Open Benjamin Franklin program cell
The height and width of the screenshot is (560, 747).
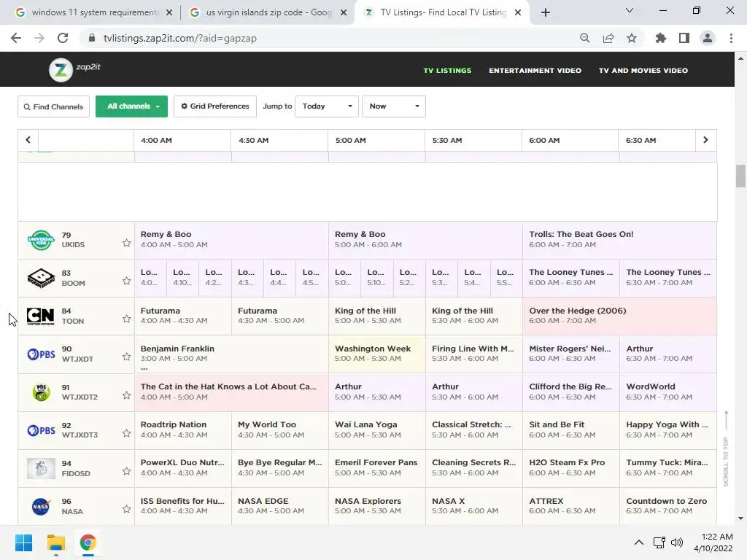click(x=231, y=354)
